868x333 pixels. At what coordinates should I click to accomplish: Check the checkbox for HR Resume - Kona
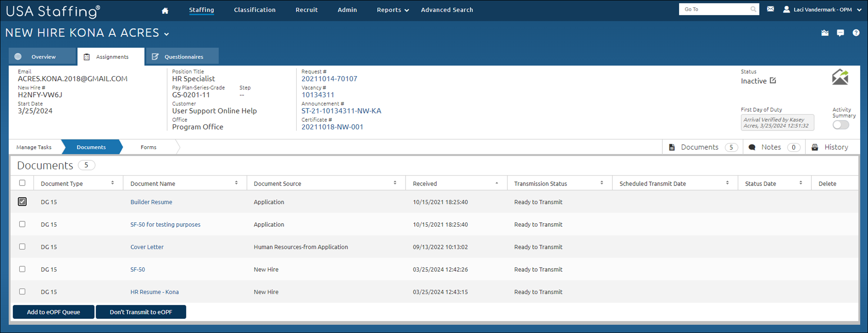pos(22,292)
